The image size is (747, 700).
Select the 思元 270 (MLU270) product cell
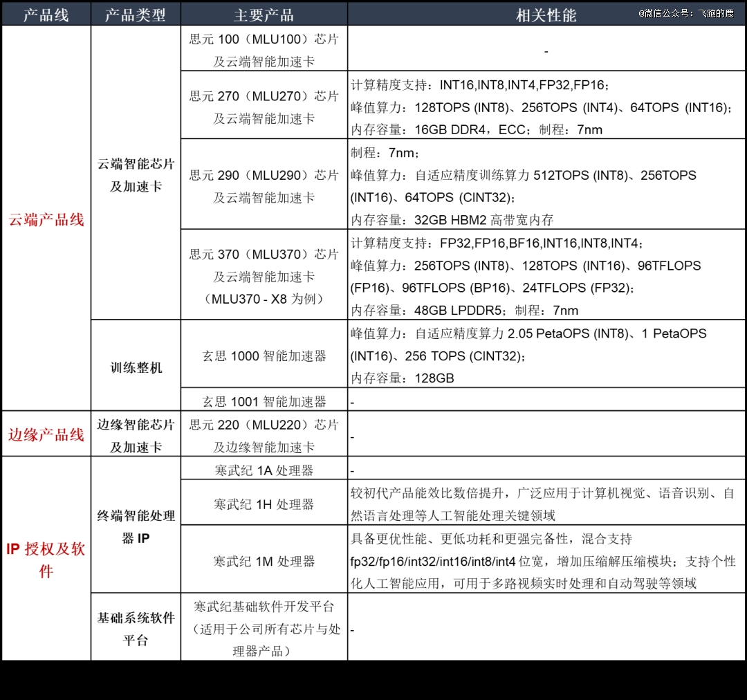click(x=264, y=105)
